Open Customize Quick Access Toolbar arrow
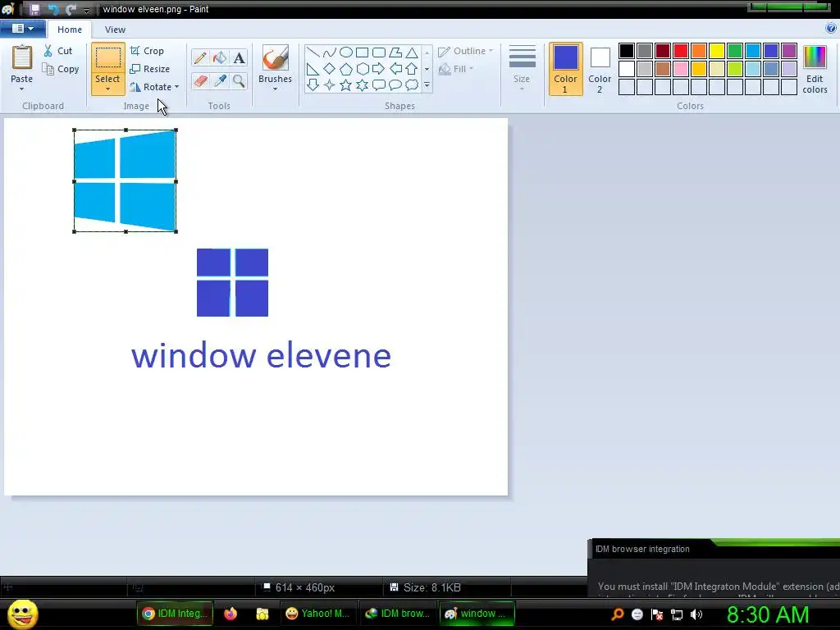Screen dimensions: 840x630 click(86, 10)
